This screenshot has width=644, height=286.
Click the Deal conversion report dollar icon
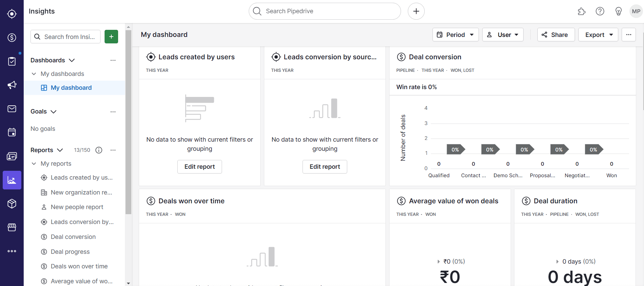click(x=401, y=57)
